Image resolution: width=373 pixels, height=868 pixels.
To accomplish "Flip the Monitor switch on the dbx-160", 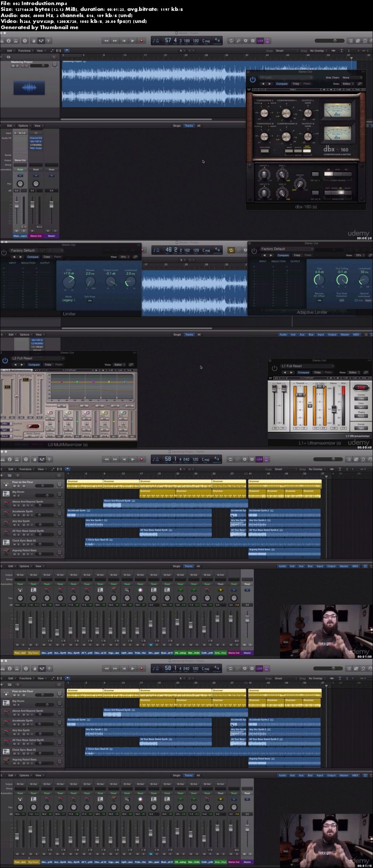I will pyautogui.click(x=338, y=193).
